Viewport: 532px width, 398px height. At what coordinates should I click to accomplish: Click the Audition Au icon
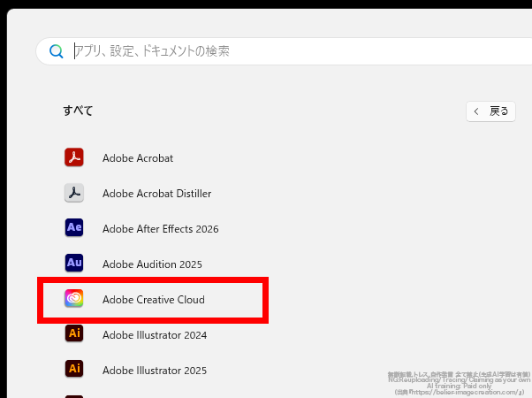click(74, 264)
